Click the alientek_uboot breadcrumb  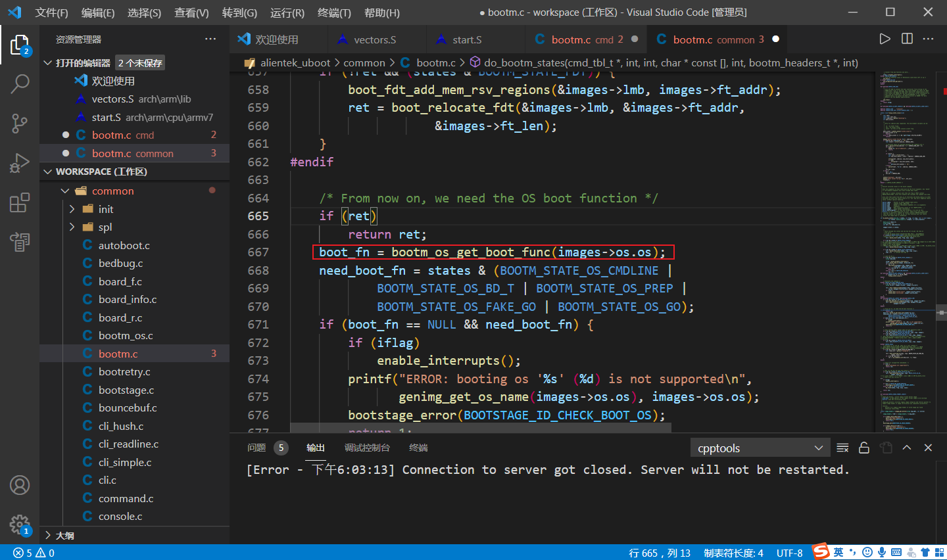tap(295, 62)
